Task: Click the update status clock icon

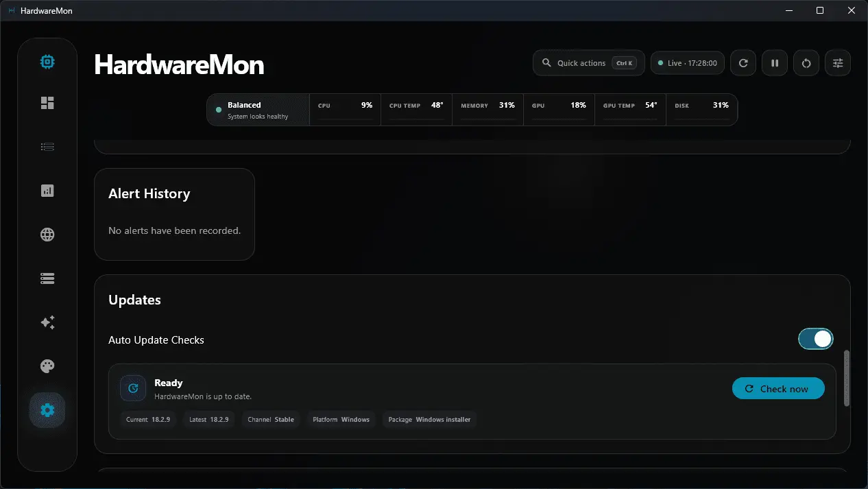Action: tap(133, 388)
